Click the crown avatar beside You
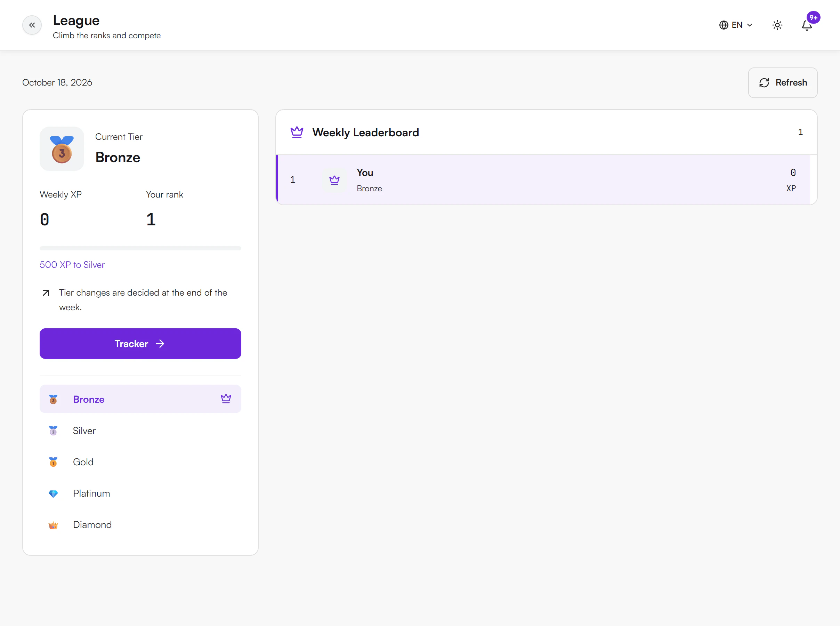 [334, 179]
